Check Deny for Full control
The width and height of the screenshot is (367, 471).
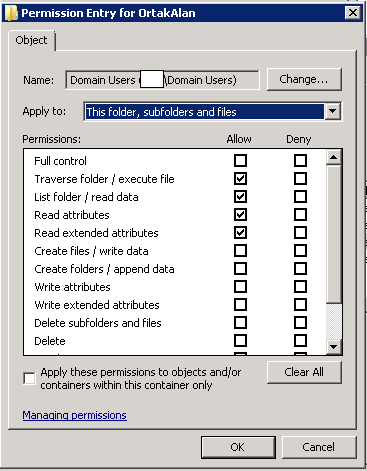click(300, 161)
